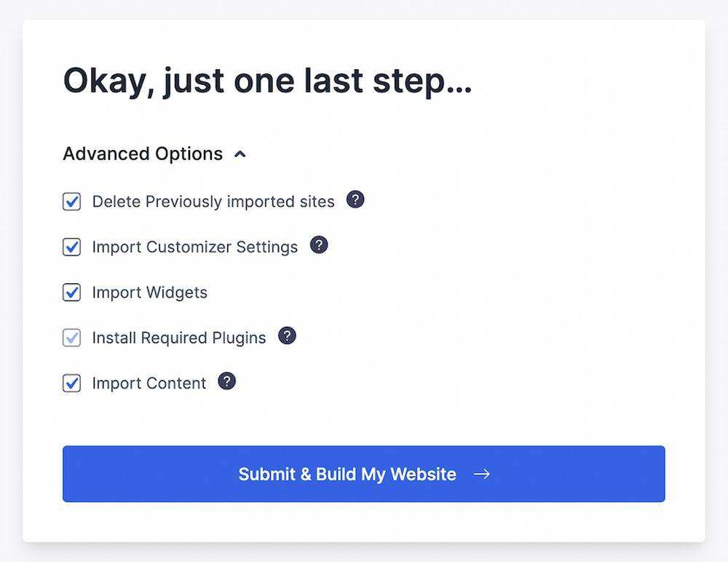
Task: Open help tooltip for Install Required Plugins
Action: [288, 336]
